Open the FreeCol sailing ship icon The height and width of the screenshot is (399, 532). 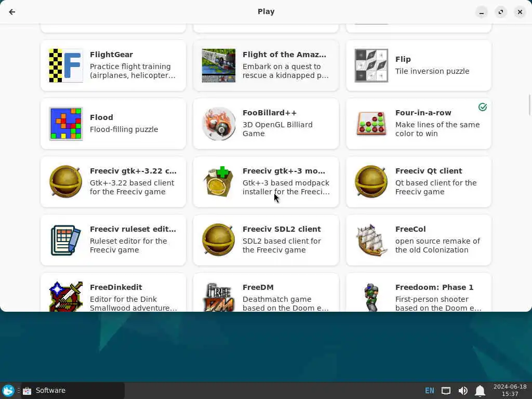pyautogui.click(x=371, y=240)
